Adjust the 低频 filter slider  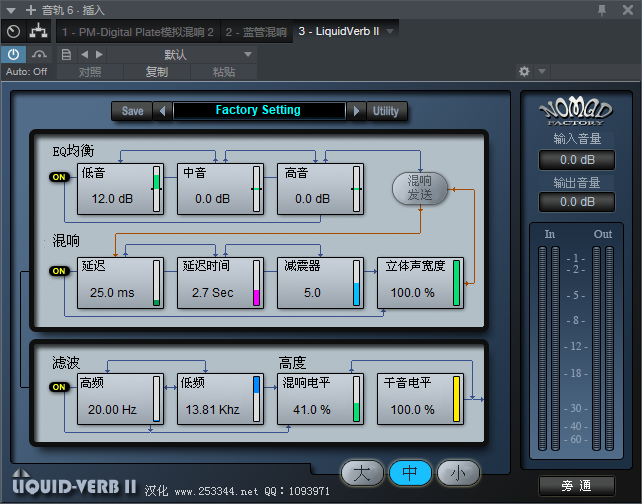(x=256, y=399)
